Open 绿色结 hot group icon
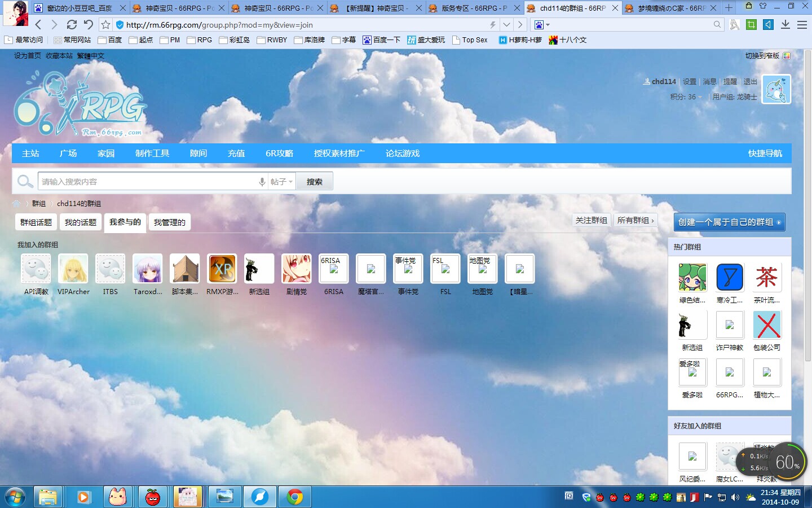The height and width of the screenshot is (508, 812). tap(692, 277)
